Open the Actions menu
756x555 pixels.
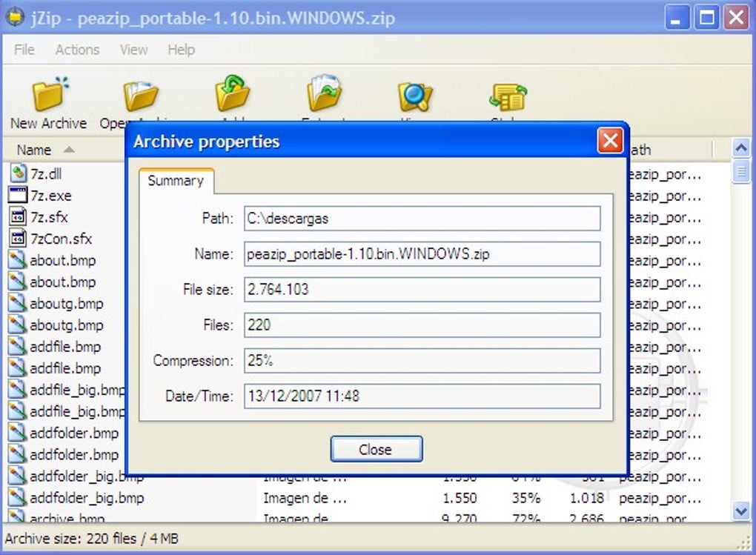[77, 49]
